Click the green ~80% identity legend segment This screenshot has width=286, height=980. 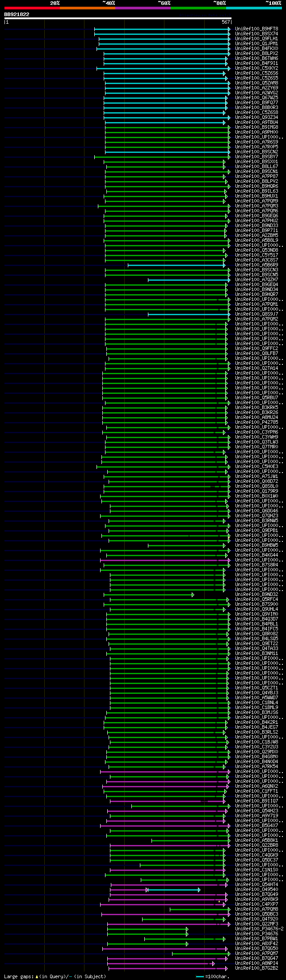(x=198, y=8)
